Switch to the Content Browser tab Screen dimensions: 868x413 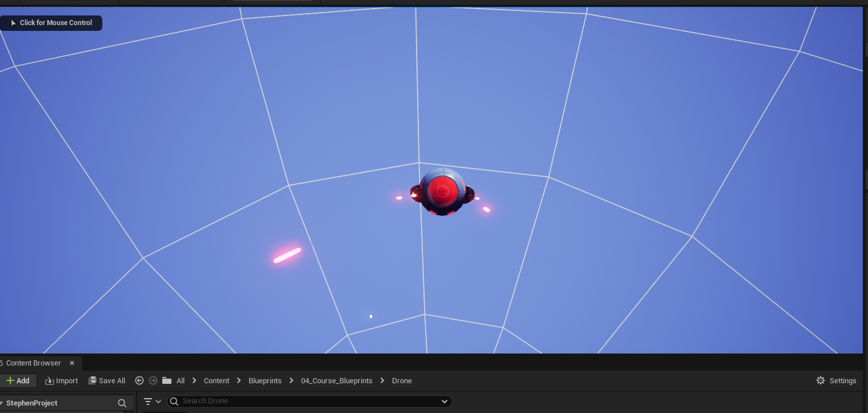click(33, 363)
